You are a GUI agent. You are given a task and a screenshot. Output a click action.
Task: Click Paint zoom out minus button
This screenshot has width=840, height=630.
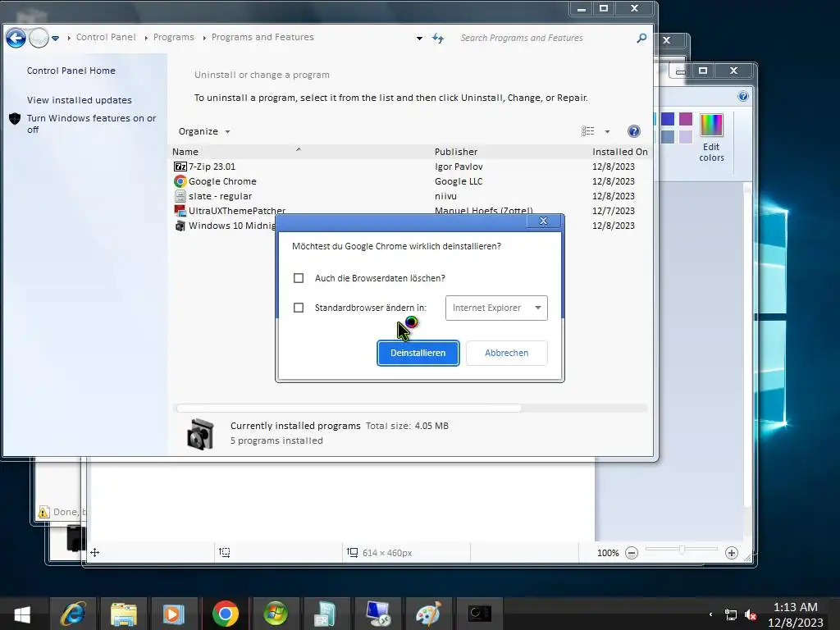(632, 553)
